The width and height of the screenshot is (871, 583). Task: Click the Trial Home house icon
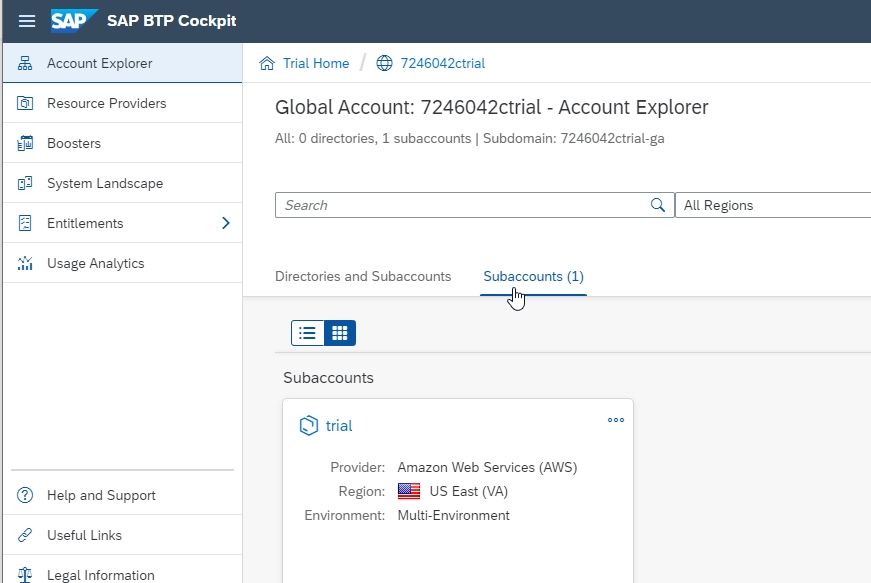[x=267, y=63]
